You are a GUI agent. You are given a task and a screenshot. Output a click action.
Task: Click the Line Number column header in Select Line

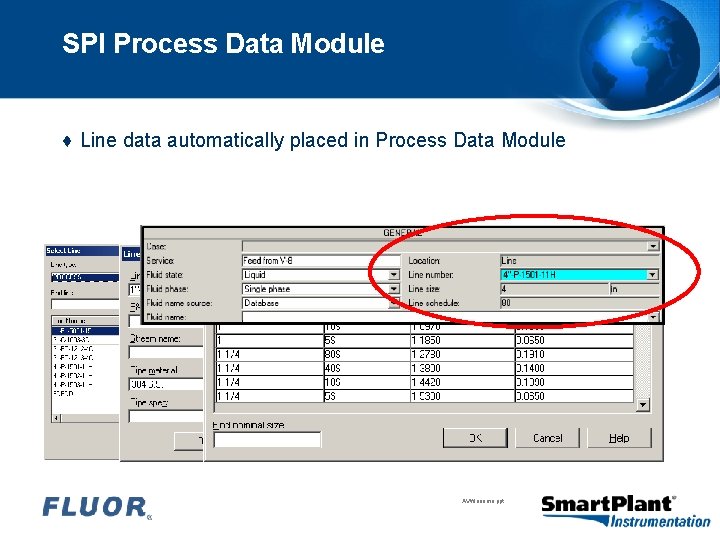pyautogui.click(x=85, y=321)
